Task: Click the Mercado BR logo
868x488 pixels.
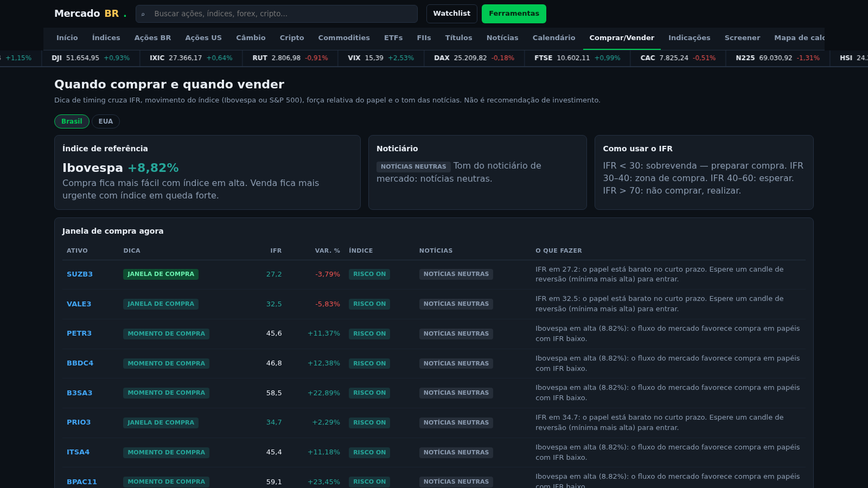Action: (90, 14)
